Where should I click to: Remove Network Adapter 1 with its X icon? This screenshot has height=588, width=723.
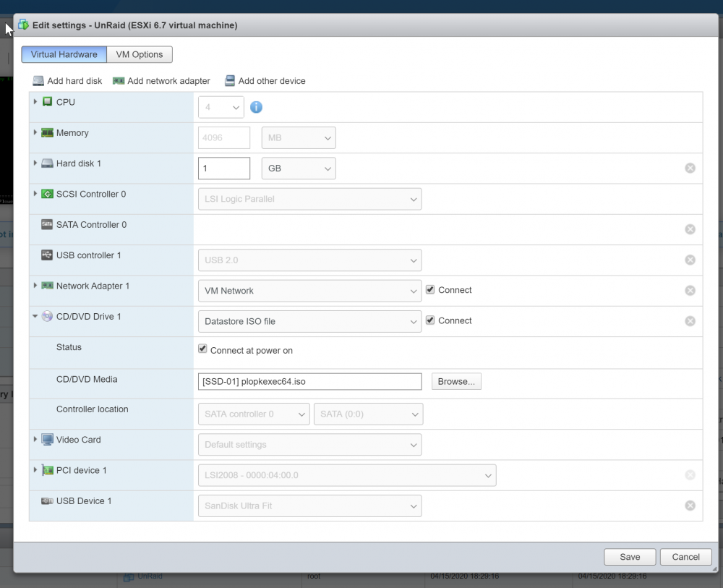pyautogui.click(x=690, y=290)
